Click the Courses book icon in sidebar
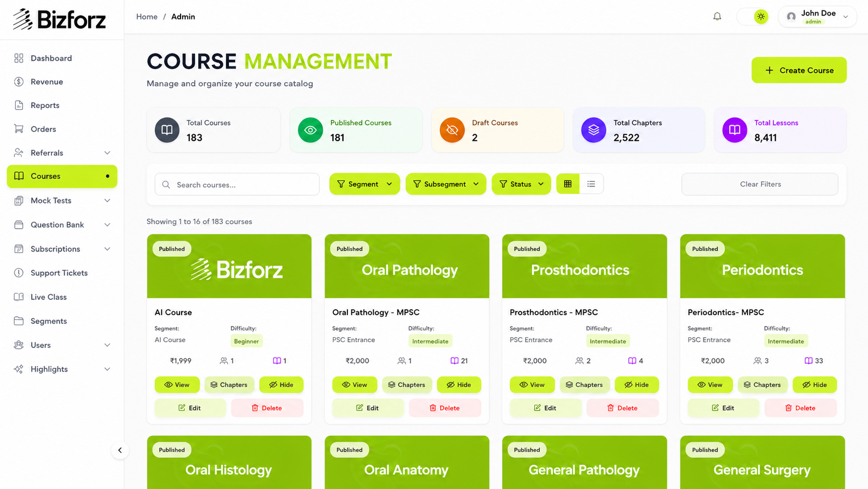 point(19,176)
